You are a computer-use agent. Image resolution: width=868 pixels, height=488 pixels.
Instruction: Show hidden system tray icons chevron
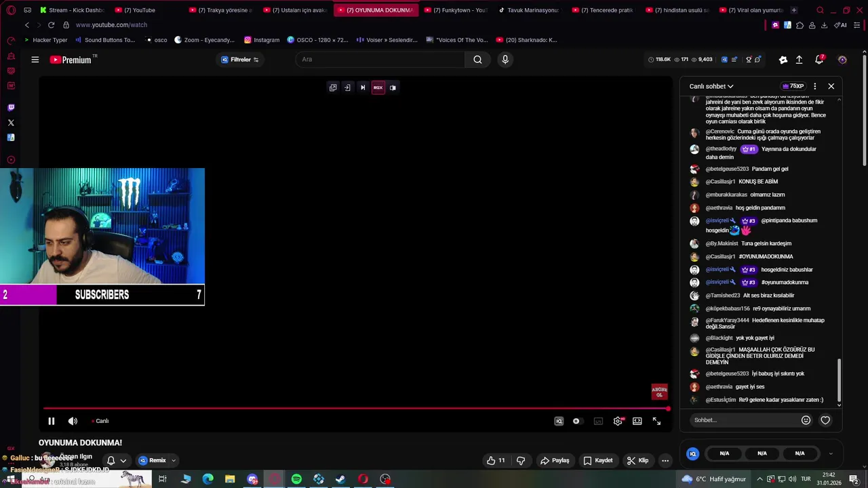pos(759,479)
